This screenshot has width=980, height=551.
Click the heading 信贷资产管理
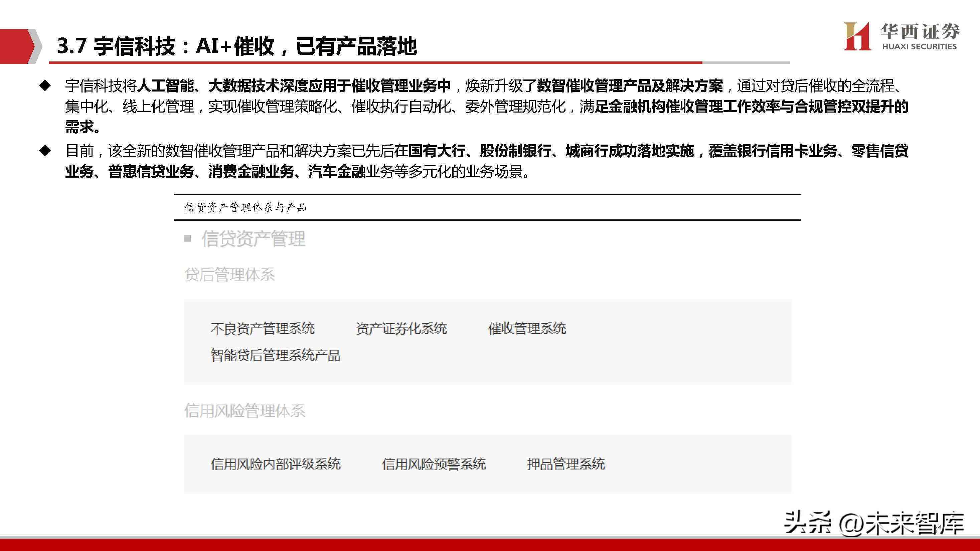click(x=254, y=239)
